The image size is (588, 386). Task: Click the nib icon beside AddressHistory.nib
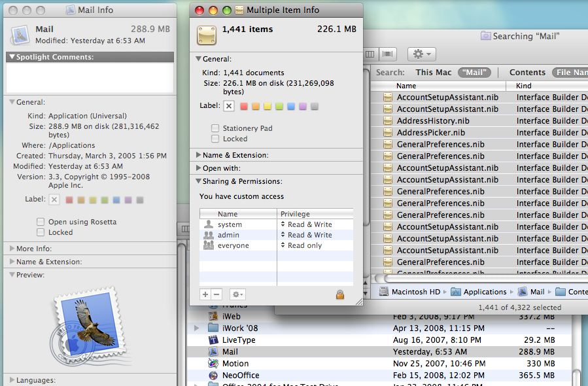[x=388, y=120]
